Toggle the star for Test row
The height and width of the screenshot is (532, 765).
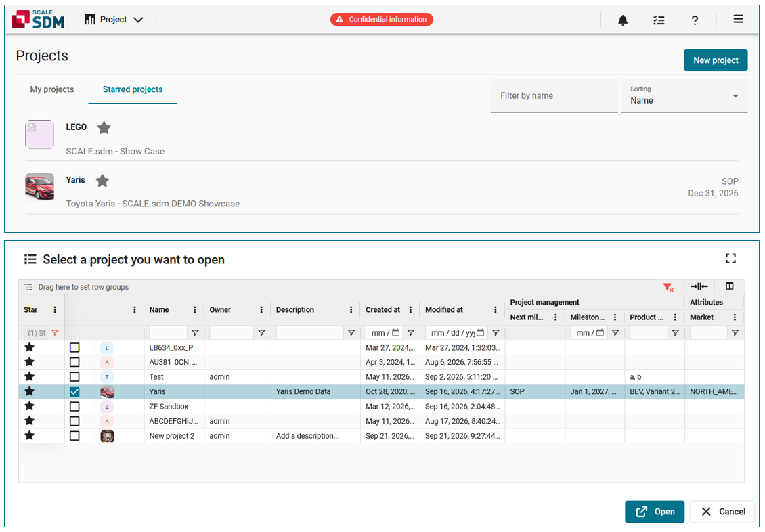tap(30, 376)
